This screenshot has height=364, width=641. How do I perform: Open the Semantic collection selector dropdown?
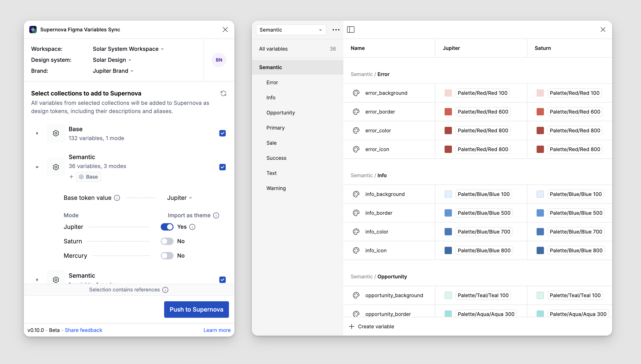tap(291, 30)
